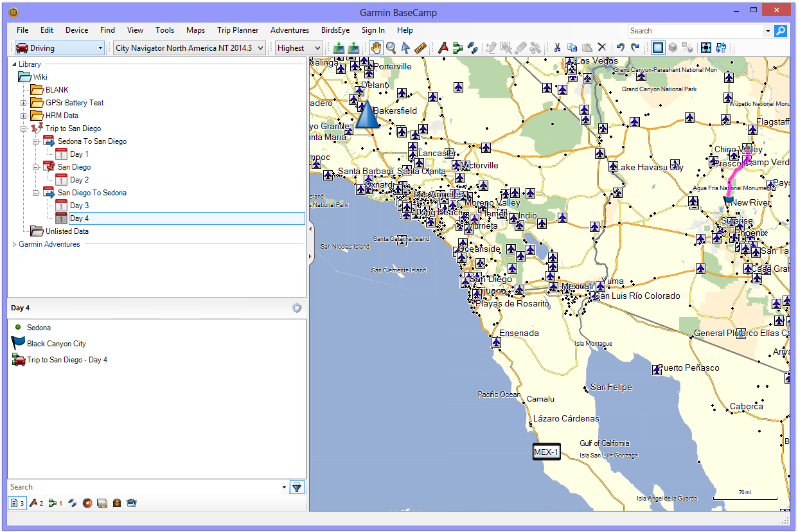The height and width of the screenshot is (532, 798).
Task: Pick the Measure ruler tool
Action: (421, 48)
